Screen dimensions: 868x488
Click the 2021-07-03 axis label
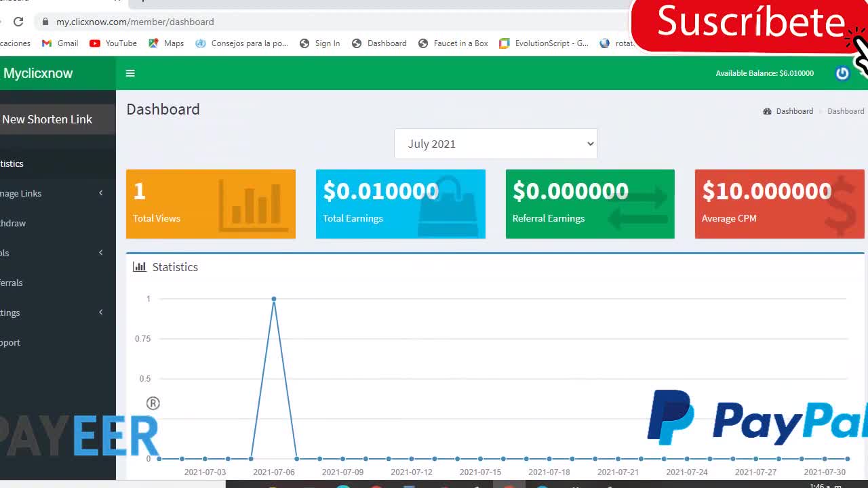pos(205,472)
